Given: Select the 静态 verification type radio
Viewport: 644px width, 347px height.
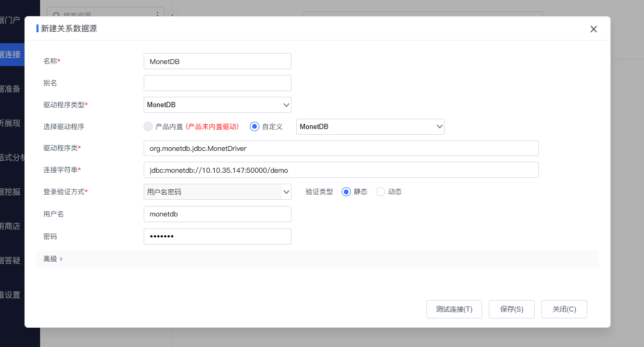Looking at the screenshot, I should click(x=346, y=192).
